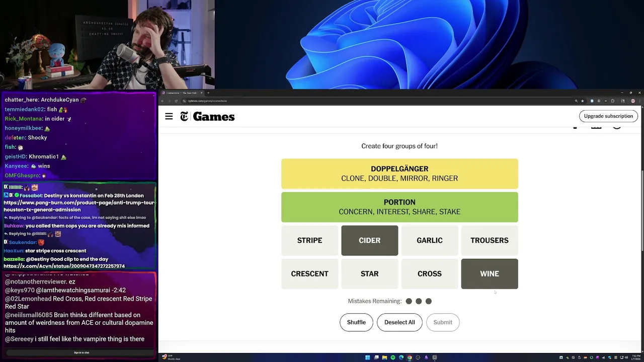Click "Create four groups of four!" text
The width and height of the screenshot is (644, 362).
point(399,146)
